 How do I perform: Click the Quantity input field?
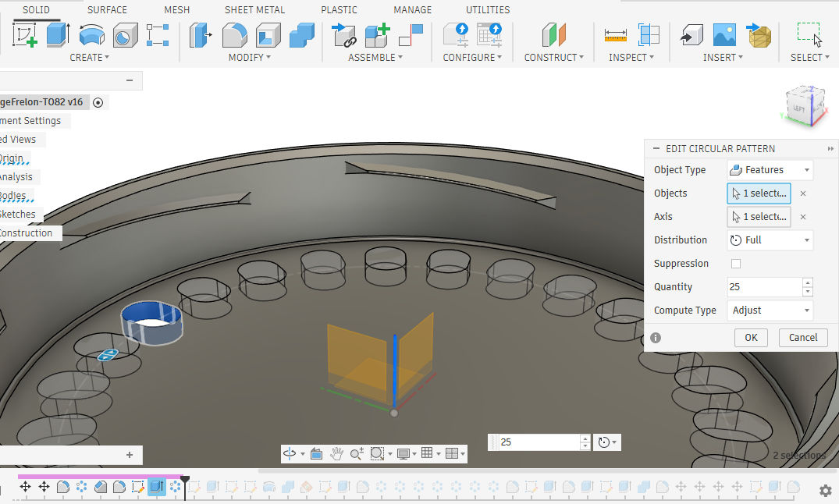pos(763,287)
